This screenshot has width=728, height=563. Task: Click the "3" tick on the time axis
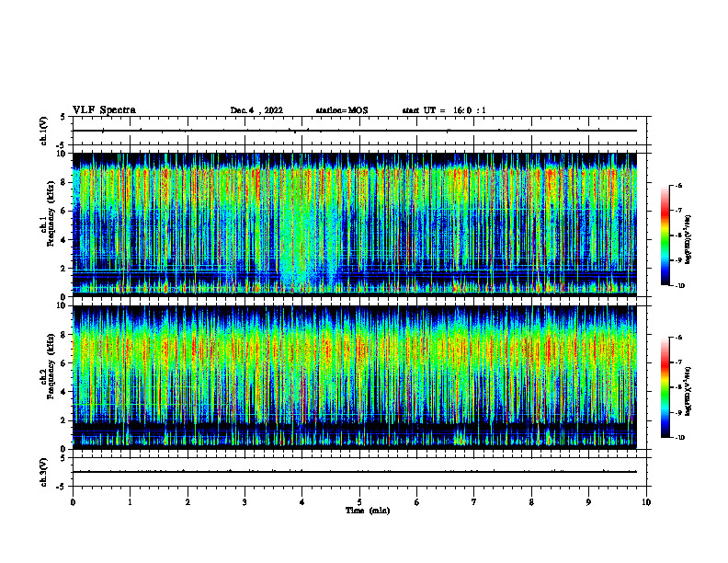point(245,502)
